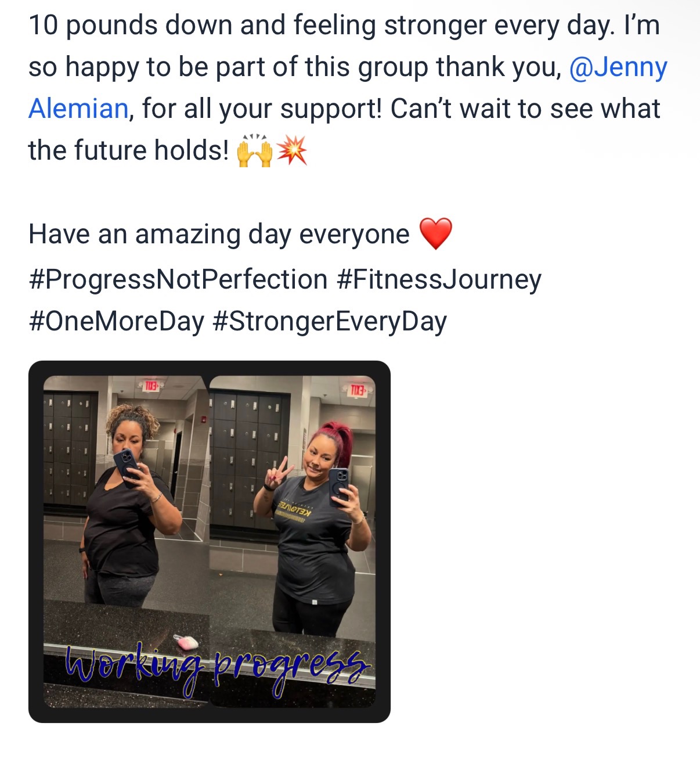Click the collision burst emoji

click(291, 151)
